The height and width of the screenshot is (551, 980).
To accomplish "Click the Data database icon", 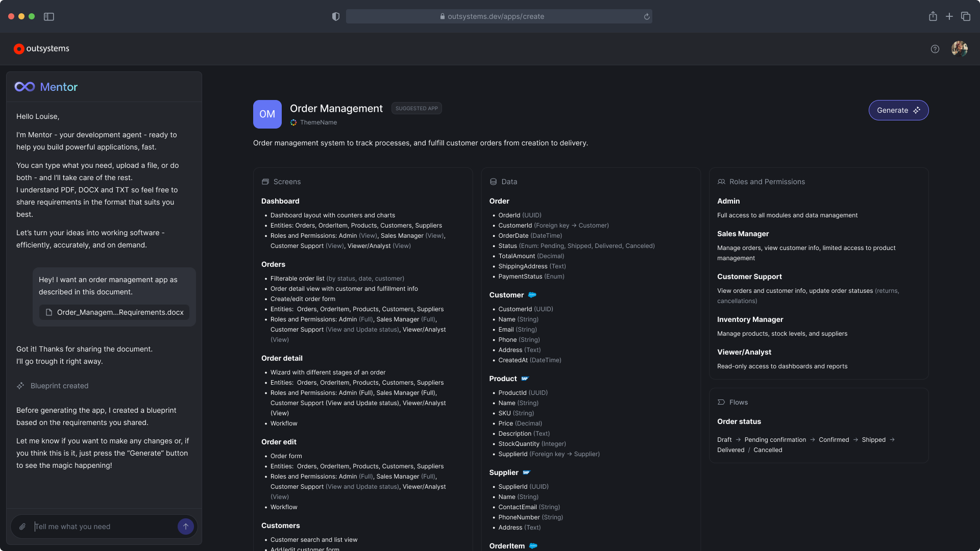I will (493, 182).
